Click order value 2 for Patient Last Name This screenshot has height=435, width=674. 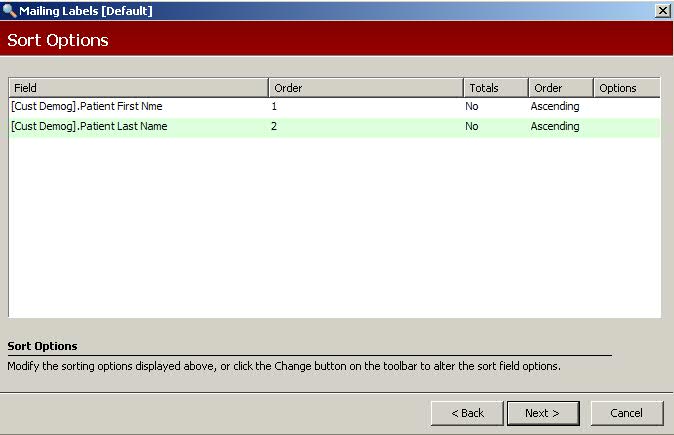(x=274, y=126)
